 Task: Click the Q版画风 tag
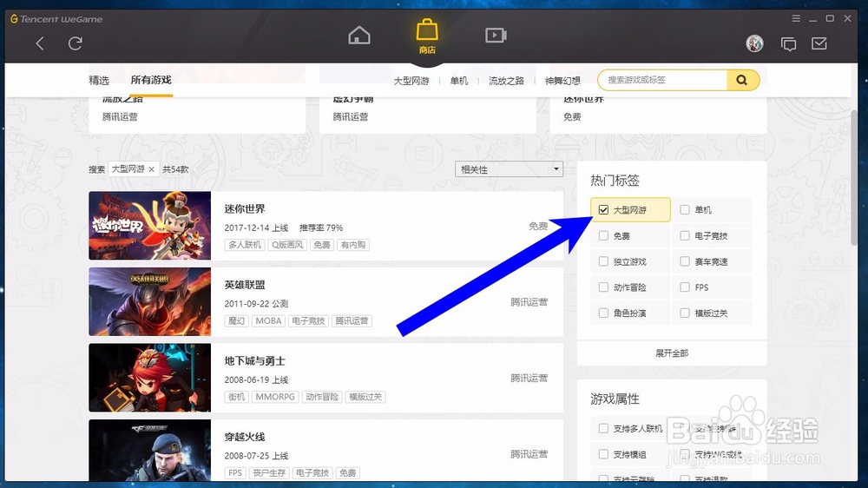pos(286,245)
